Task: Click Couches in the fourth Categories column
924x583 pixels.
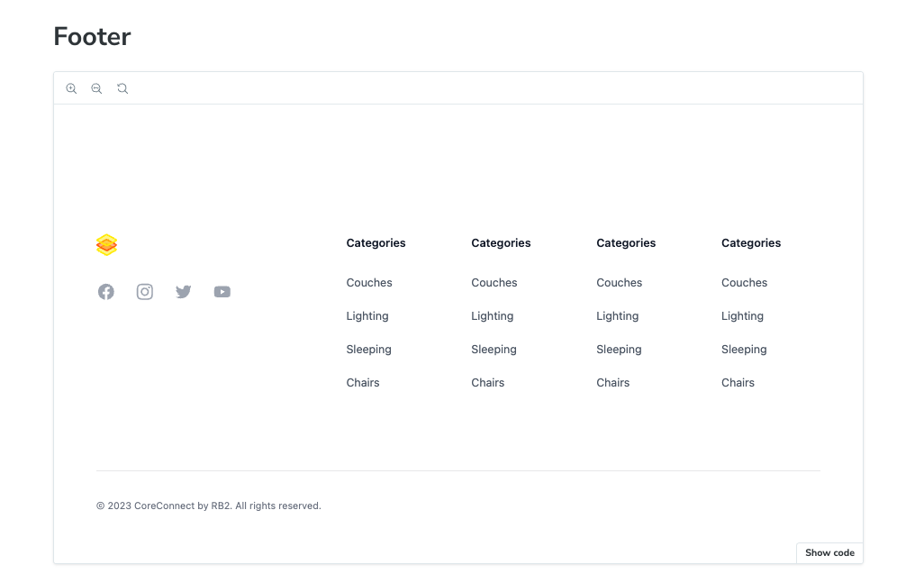Action: point(744,283)
